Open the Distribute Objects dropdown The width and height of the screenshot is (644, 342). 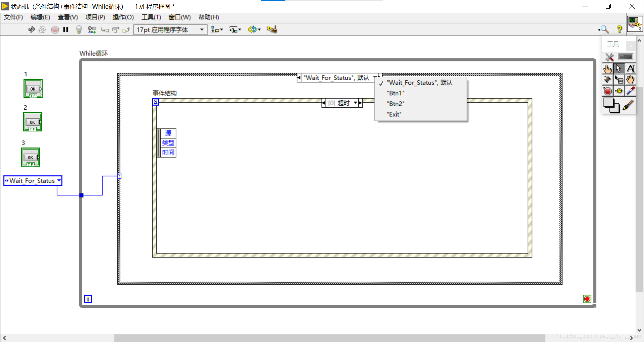point(235,30)
